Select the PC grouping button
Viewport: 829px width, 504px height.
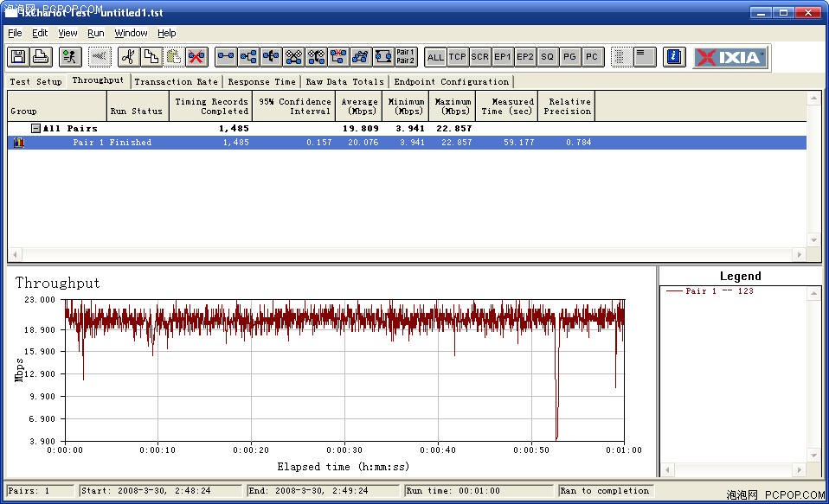(x=592, y=57)
